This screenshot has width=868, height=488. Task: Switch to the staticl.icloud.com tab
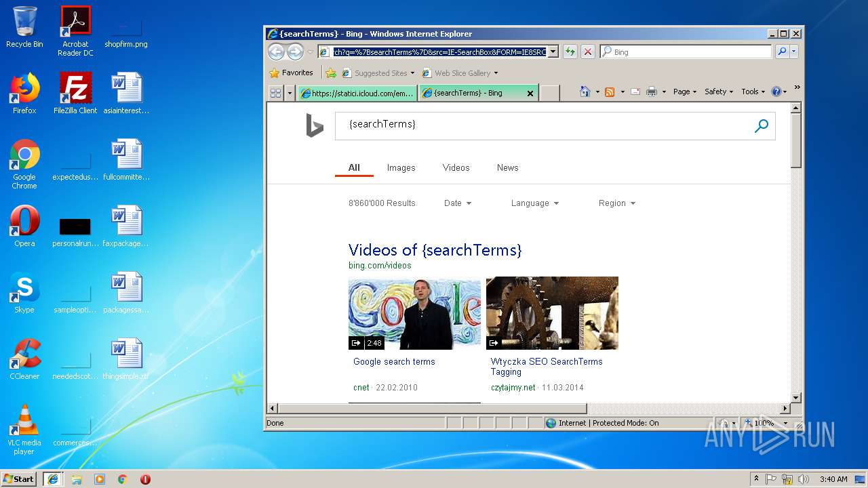[357, 93]
